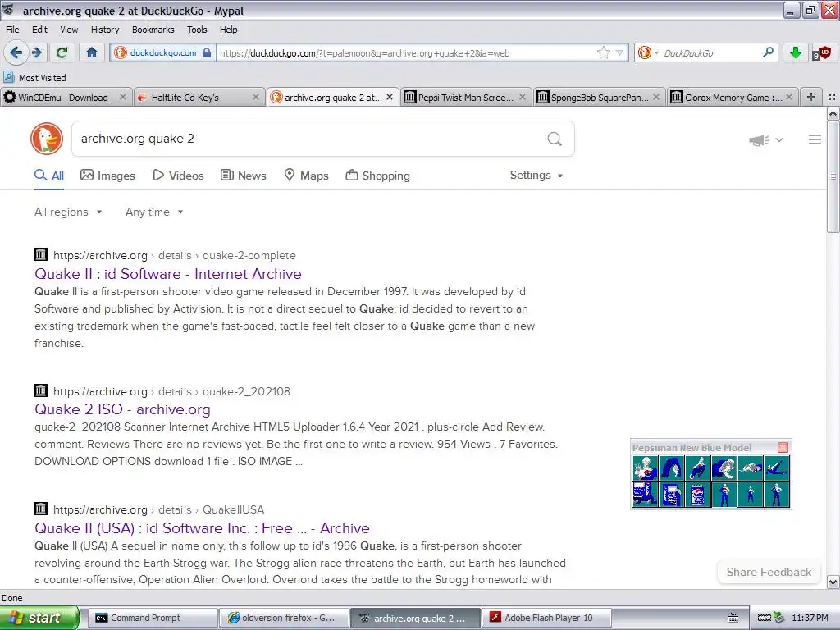
Task: Select the Videos search category
Action: coord(178,176)
